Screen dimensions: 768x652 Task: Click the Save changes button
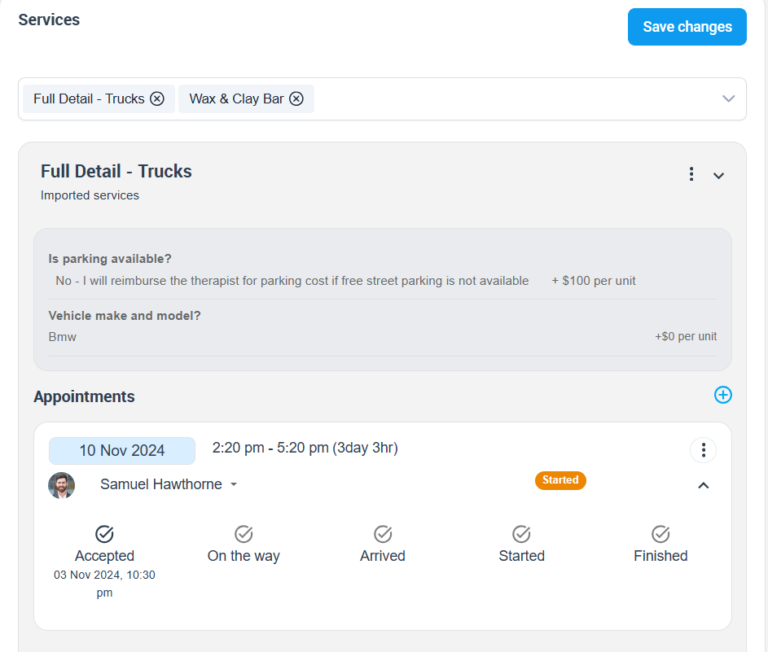pyautogui.click(x=687, y=27)
